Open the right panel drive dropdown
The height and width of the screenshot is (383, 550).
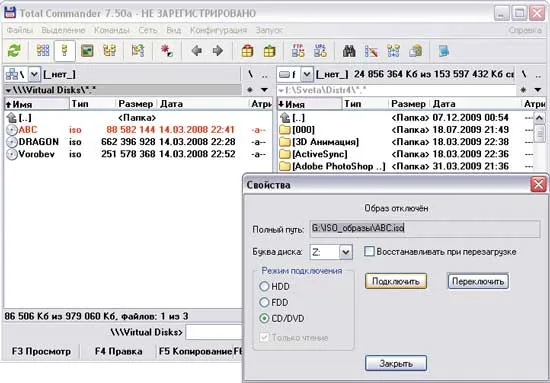(x=307, y=74)
